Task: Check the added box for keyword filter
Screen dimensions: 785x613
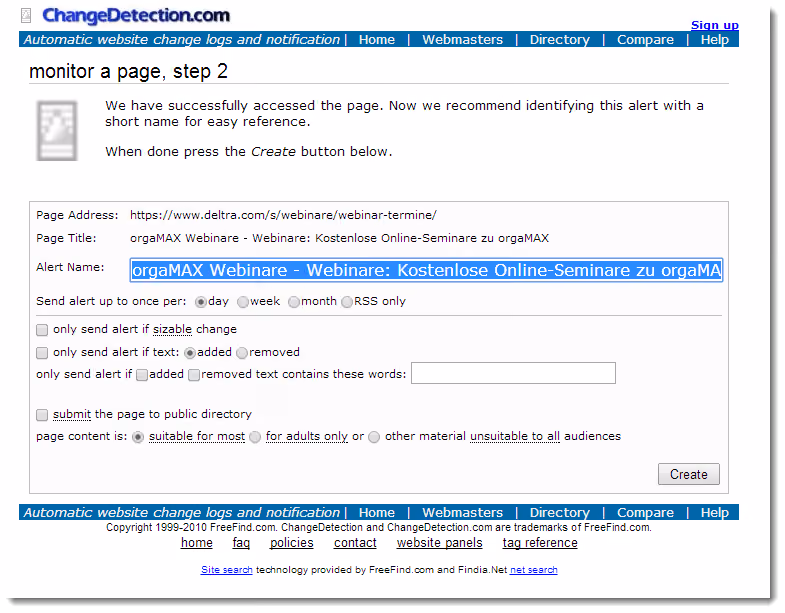Action: click(142, 375)
